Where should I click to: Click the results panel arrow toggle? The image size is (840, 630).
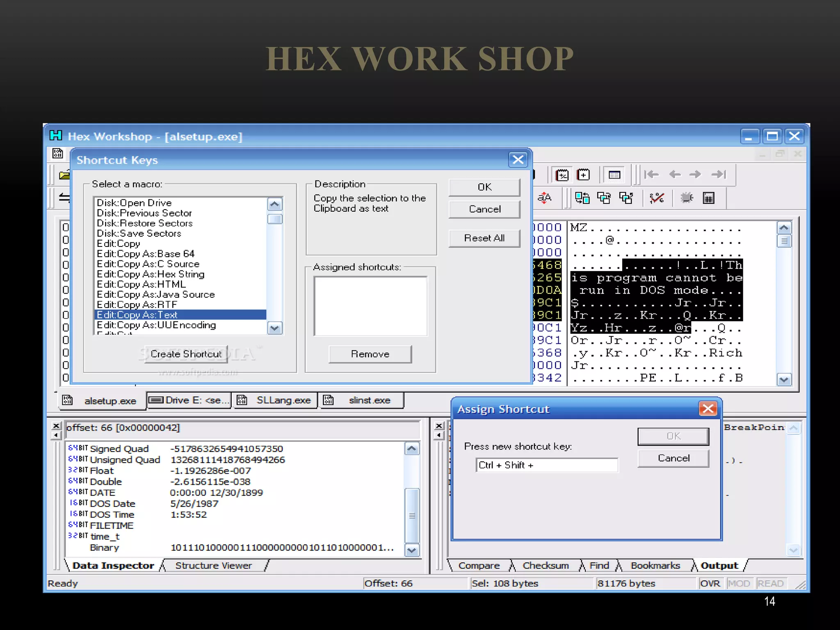439,435
